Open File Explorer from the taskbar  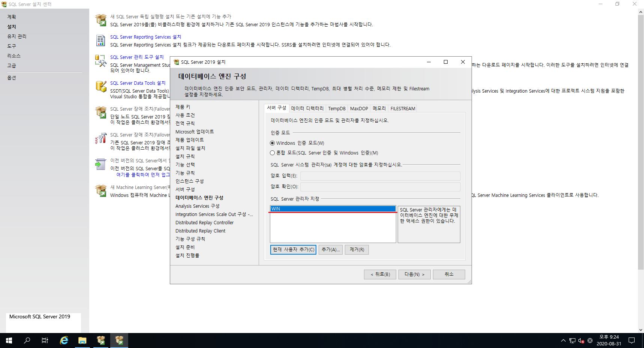[x=82, y=340]
